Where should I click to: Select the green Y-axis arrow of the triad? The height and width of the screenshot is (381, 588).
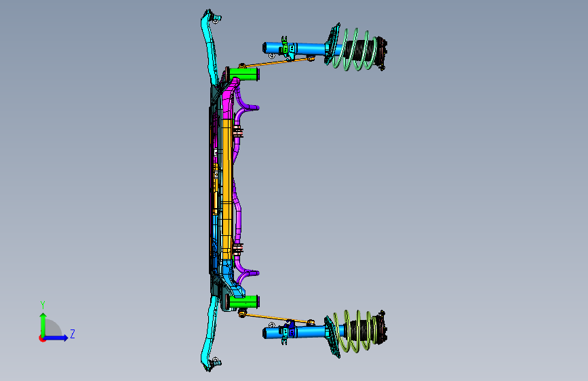pos(43,323)
